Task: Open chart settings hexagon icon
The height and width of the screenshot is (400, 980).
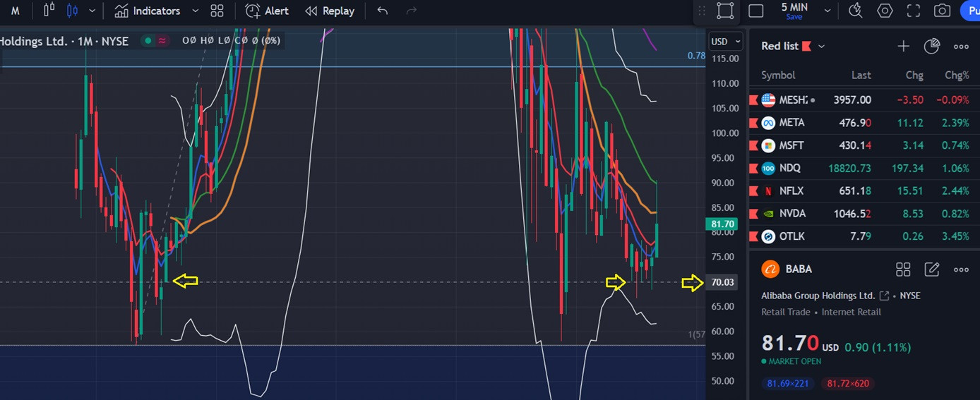Action: pyautogui.click(x=885, y=11)
